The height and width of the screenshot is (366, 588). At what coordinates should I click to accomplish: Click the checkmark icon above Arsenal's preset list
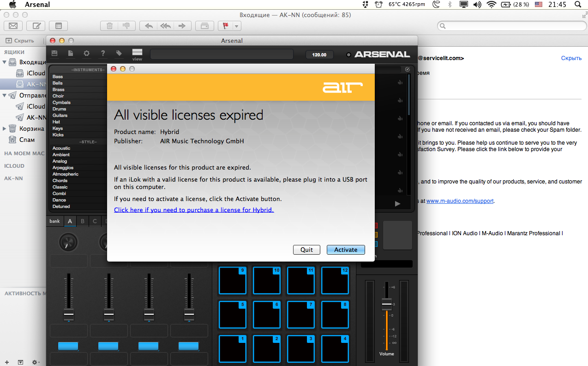408,69
